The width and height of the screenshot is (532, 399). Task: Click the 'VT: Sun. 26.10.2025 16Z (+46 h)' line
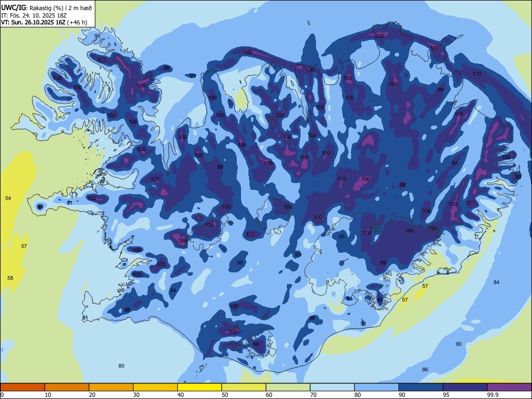coord(44,22)
